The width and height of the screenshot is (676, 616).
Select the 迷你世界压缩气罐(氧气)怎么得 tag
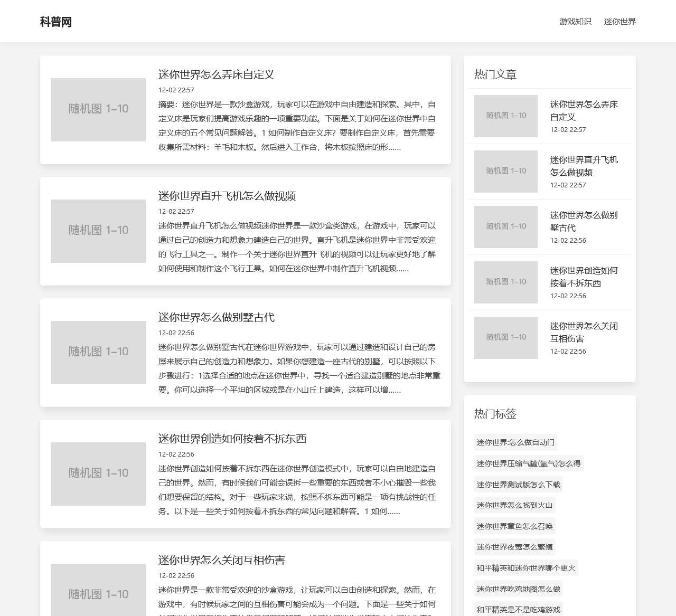528,463
